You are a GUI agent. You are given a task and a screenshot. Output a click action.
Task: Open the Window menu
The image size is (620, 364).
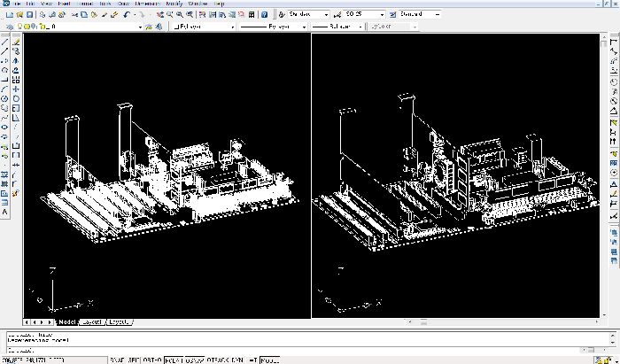[198, 4]
